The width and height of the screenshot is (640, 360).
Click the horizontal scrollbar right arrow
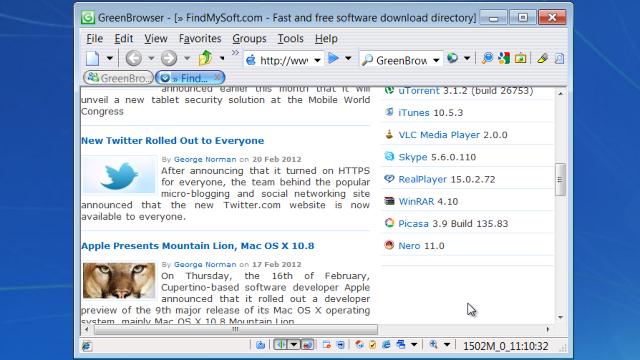[548, 329]
